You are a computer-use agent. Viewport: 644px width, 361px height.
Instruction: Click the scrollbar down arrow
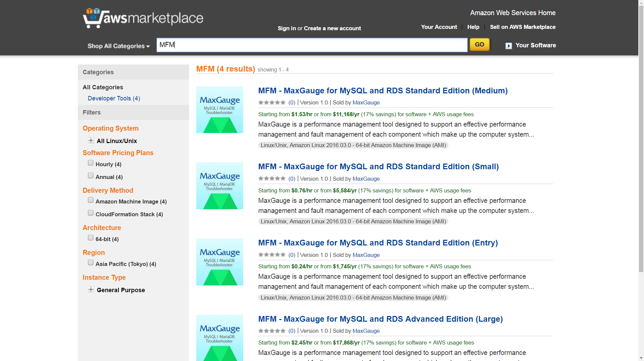[x=641, y=358]
